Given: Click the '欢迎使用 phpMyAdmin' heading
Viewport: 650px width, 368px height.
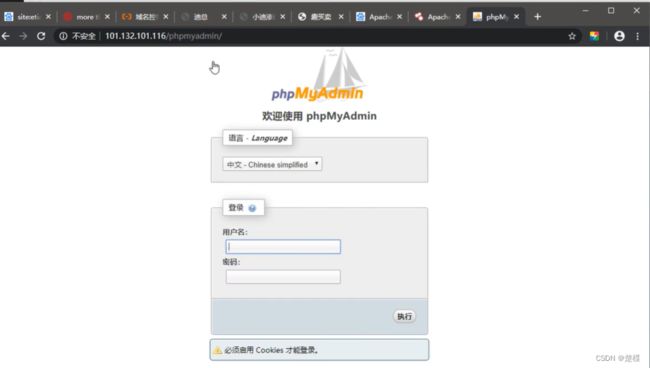Looking at the screenshot, I should coord(319,116).
